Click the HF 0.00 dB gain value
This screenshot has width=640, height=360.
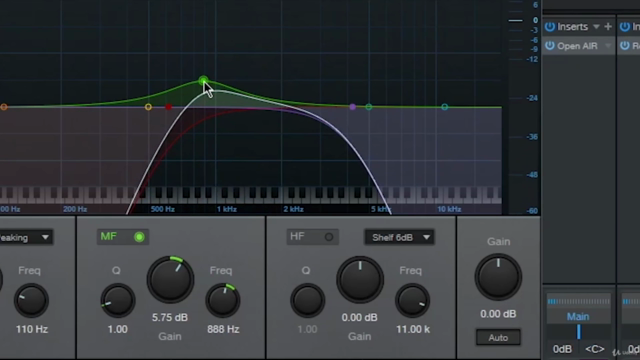pyautogui.click(x=360, y=318)
